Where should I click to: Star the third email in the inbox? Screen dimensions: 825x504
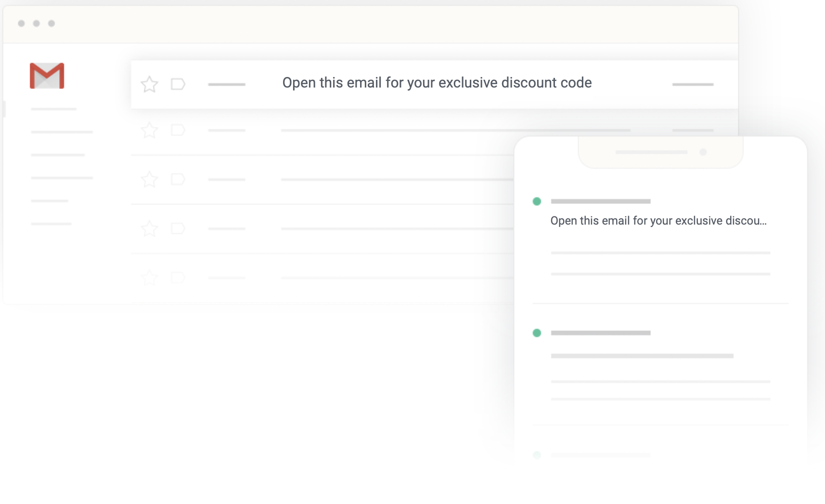150,179
